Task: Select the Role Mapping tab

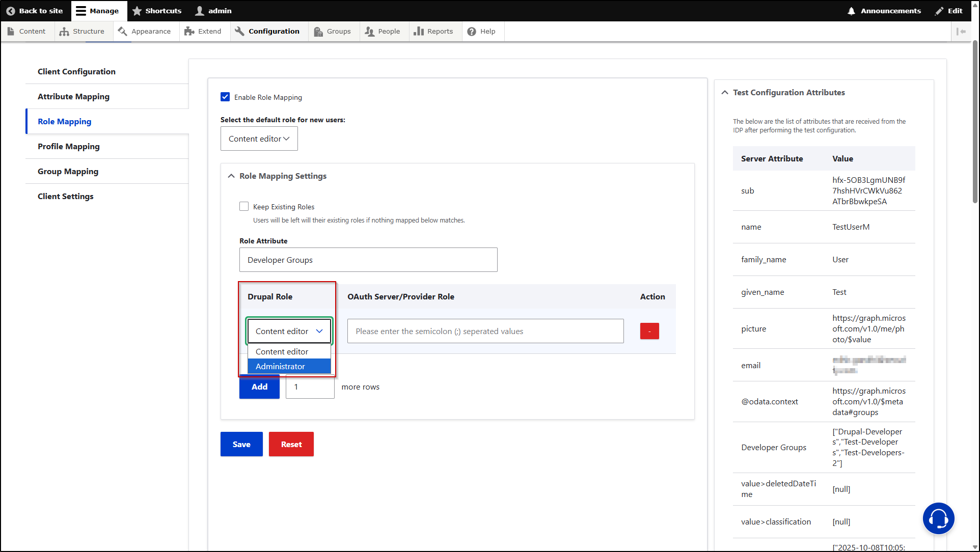Action: coord(107,121)
